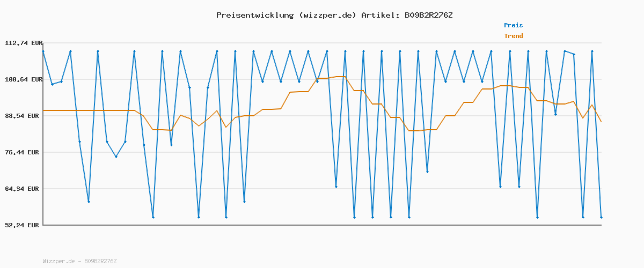644x268 pixels.
Task: Click the Preis point just below 76.44 EUR gridline
Action: pos(116,157)
